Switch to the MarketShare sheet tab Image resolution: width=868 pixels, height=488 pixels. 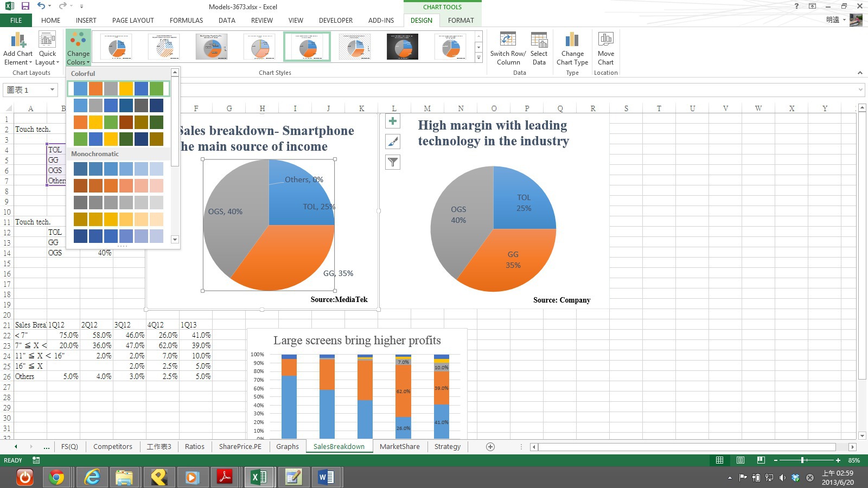pyautogui.click(x=399, y=446)
